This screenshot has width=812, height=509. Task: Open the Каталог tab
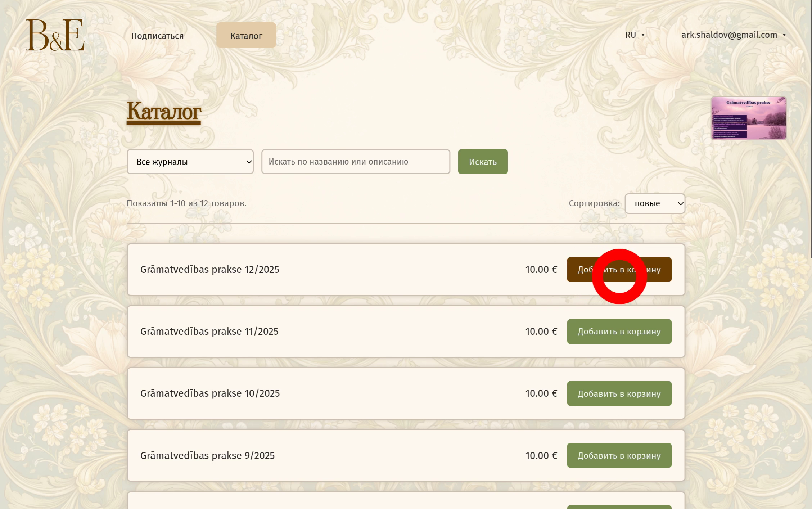pos(246,35)
